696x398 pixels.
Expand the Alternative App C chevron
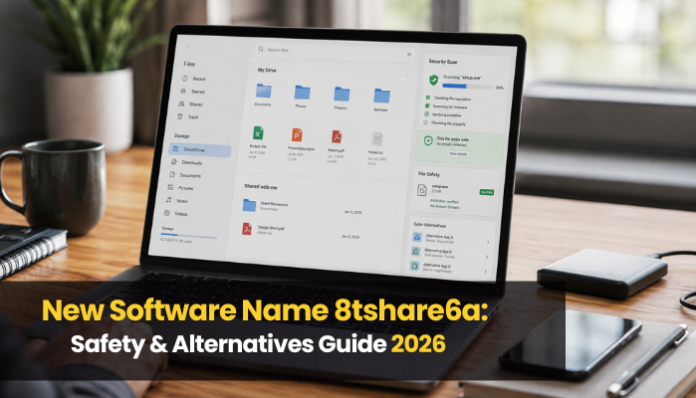[485, 272]
